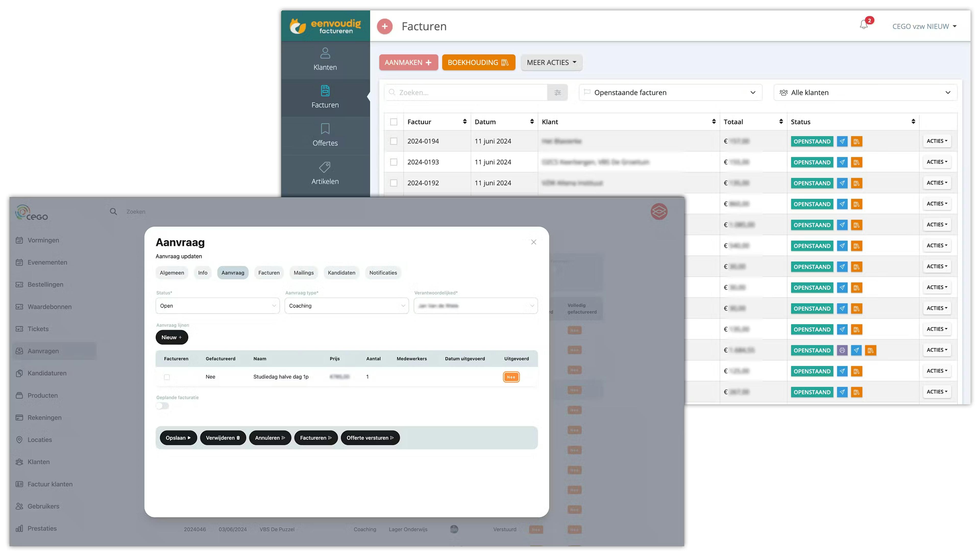Open the Verantwoordelijked dropdown
Viewport: 980px width, 560px height.
[x=475, y=306]
